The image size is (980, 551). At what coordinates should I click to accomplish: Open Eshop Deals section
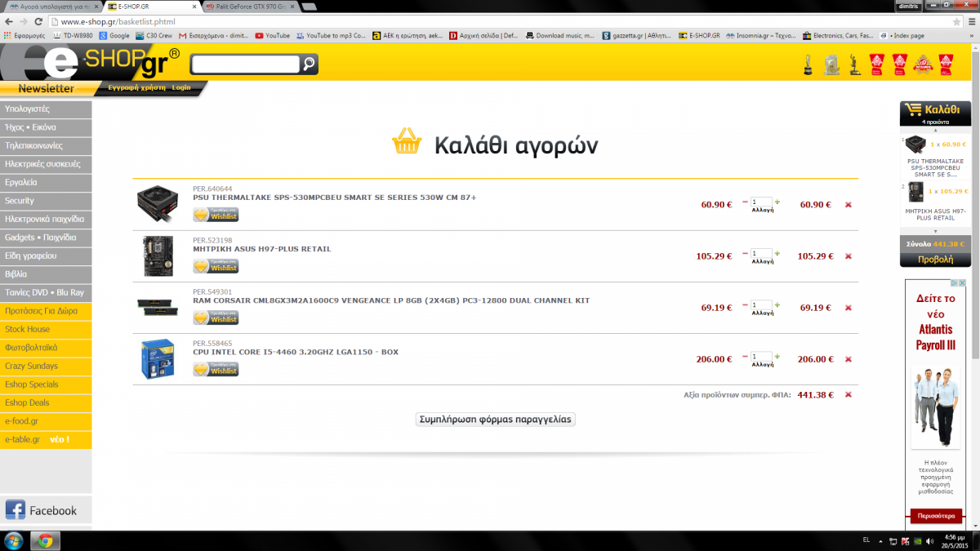[x=46, y=402]
